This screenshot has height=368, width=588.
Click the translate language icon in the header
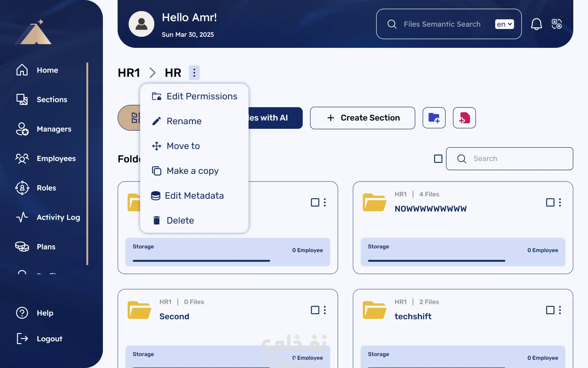(x=556, y=24)
